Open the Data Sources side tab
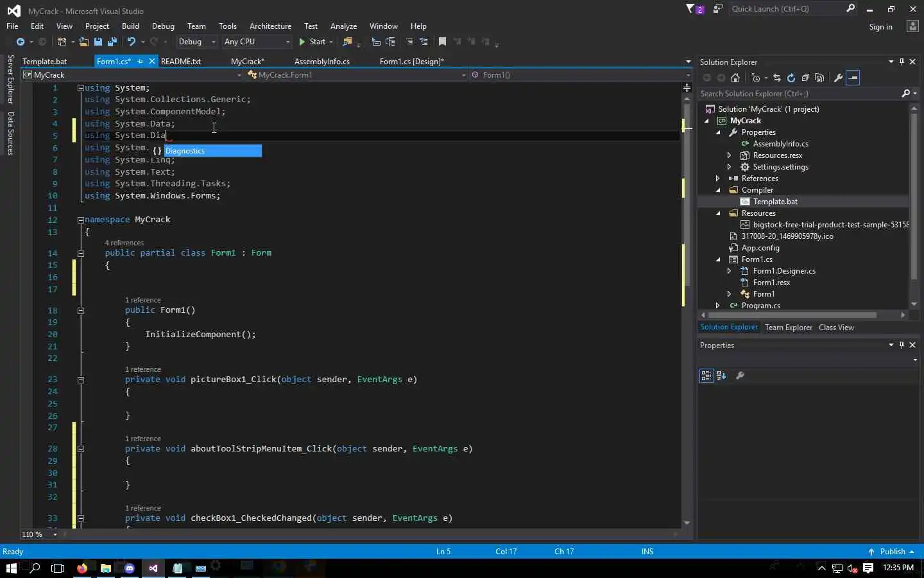 10,134
